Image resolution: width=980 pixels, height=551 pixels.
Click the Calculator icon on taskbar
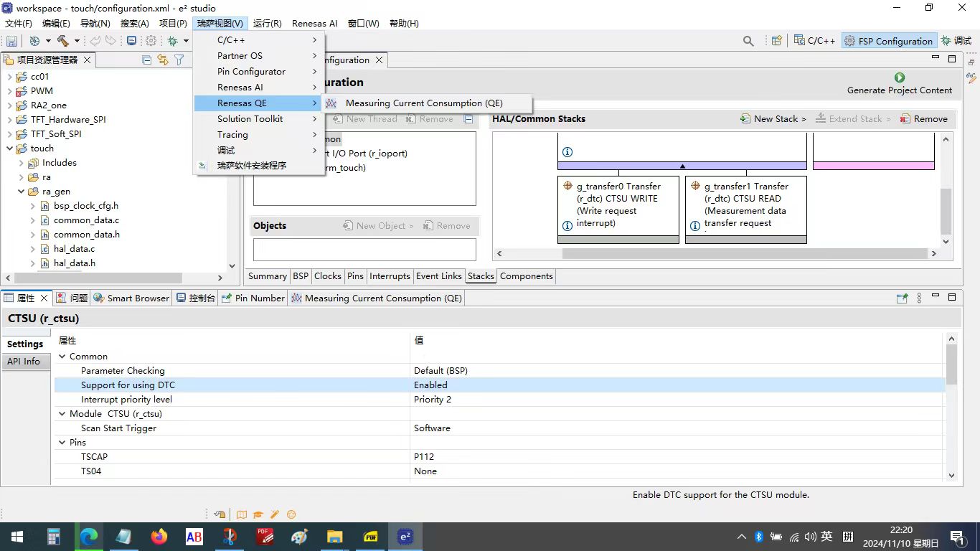(54, 536)
